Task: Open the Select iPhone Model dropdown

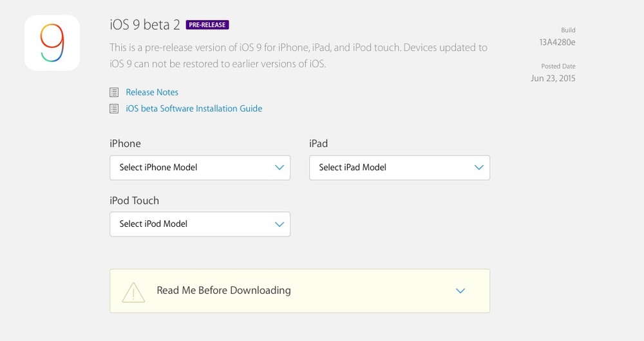Action: click(x=200, y=168)
